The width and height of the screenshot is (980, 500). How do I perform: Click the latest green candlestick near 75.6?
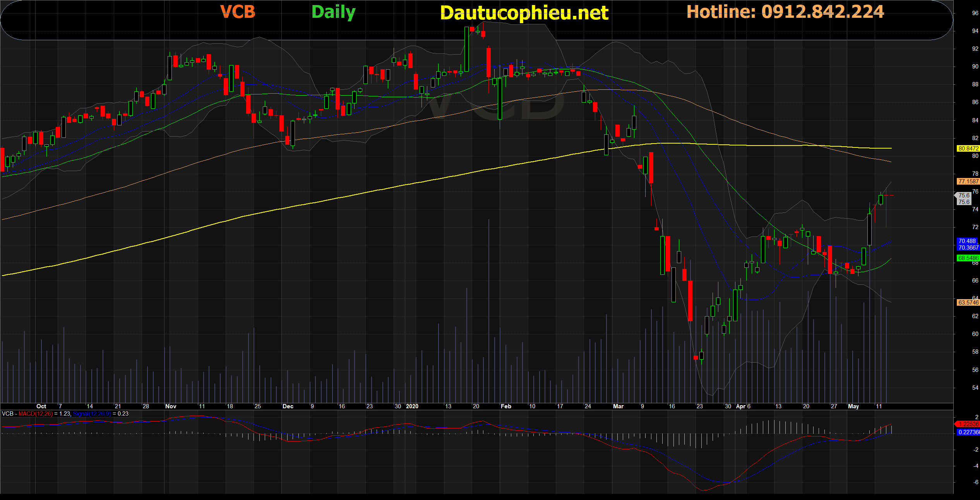(x=881, y=200)
